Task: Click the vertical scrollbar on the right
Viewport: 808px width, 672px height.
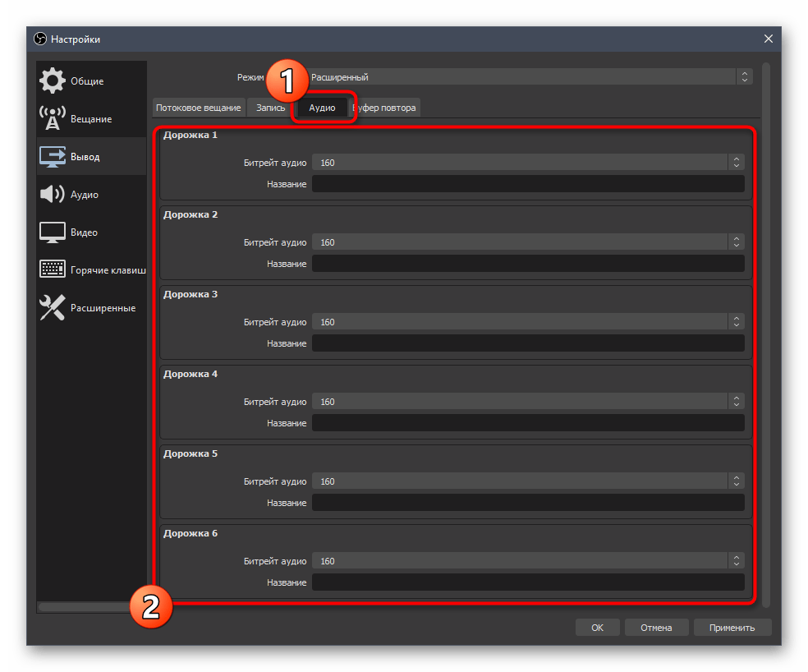Action: click(x=766, y=329)
